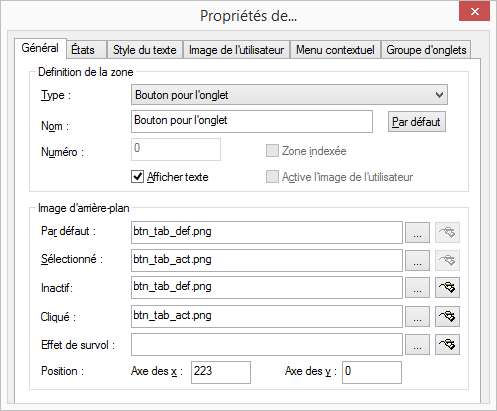Switch to the Image de l'utilisateur tab

[x=236, y=50]
